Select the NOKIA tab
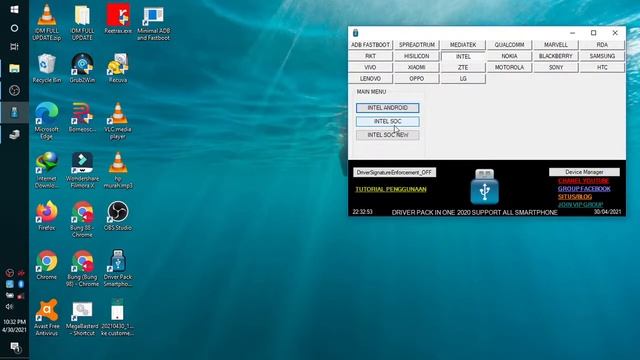Screen dimensions: 640x360 (x=509, y=56)
